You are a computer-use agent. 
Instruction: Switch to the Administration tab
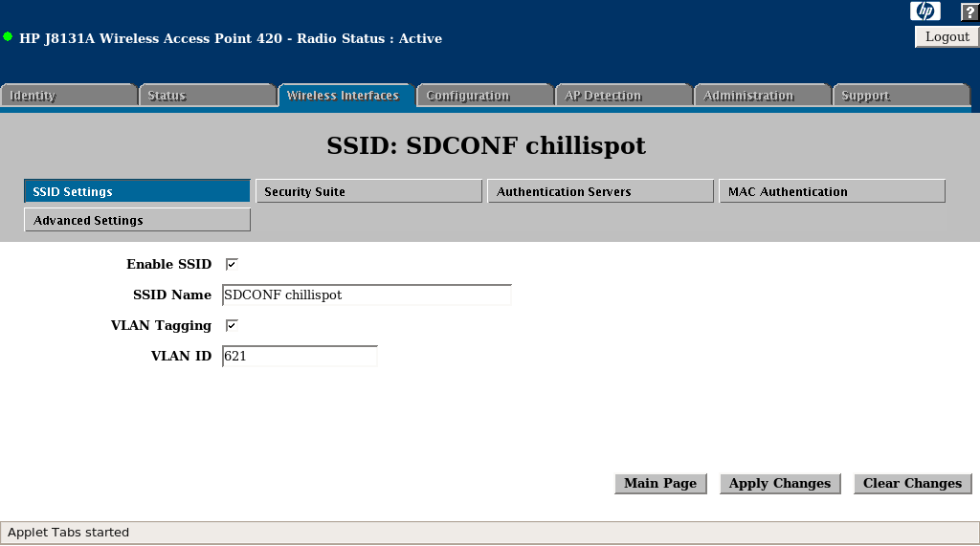[x=762, y=96]
